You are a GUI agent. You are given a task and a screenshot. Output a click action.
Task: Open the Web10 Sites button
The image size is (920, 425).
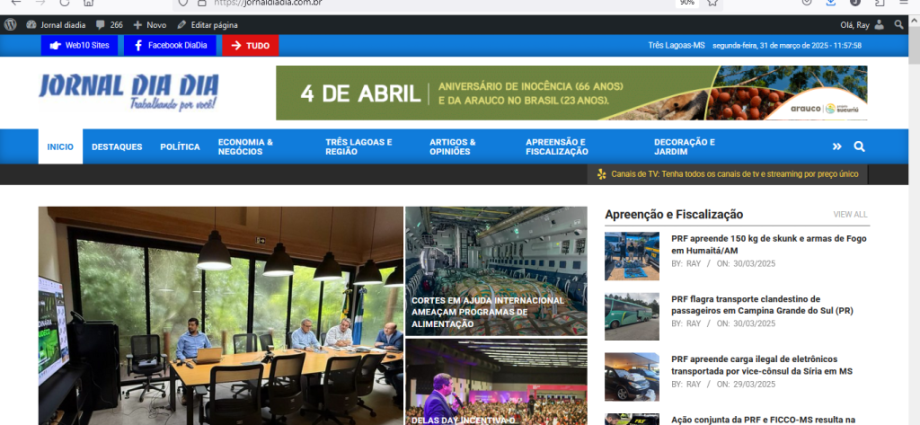(79, 45)
